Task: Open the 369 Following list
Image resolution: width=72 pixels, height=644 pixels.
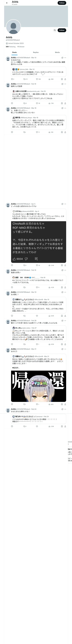Action: click(x=11, y=47)
